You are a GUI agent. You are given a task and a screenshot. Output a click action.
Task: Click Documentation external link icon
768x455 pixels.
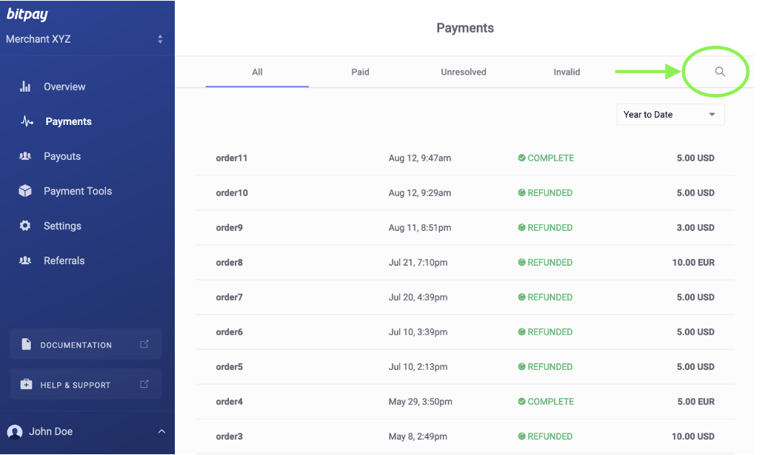click(144, 344)
